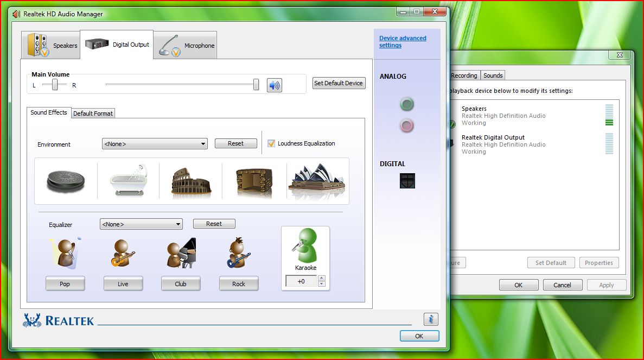Choose the Opera House environment icon

[317, 180]
